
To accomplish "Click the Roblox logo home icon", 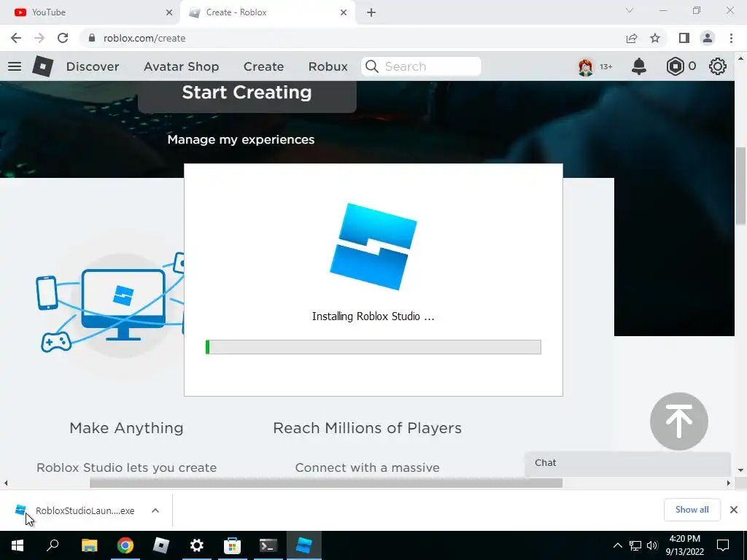I will (x=43, y=66).
